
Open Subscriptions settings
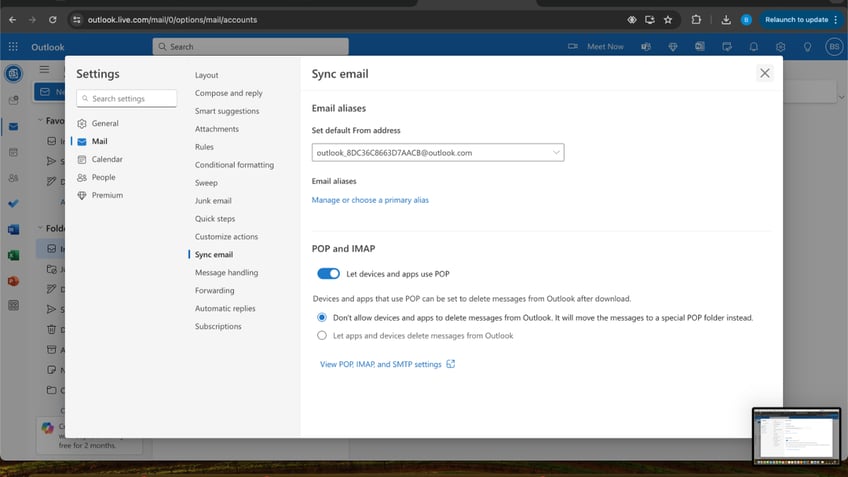(218, 326)
